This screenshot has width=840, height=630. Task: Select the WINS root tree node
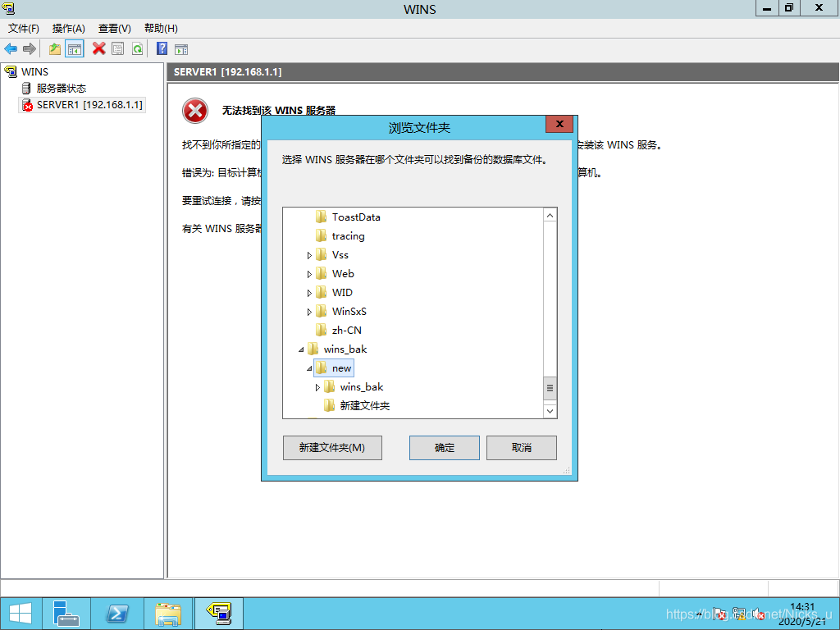34,72
